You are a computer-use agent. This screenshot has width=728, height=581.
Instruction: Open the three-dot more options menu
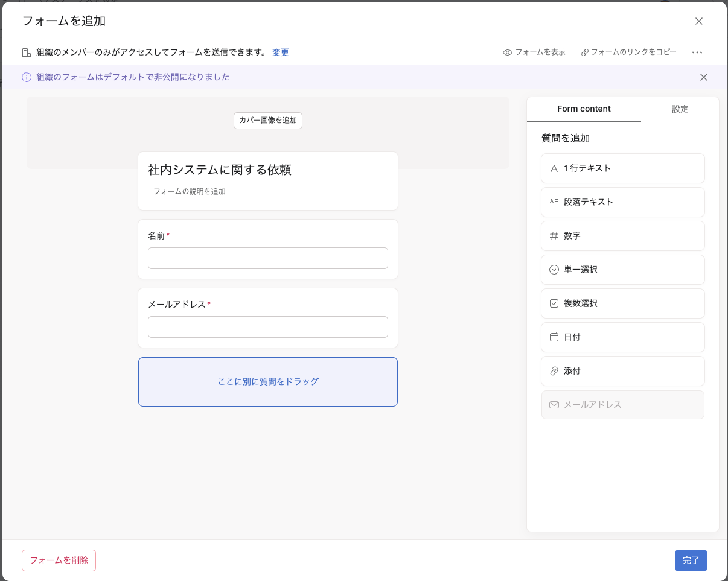697,52
